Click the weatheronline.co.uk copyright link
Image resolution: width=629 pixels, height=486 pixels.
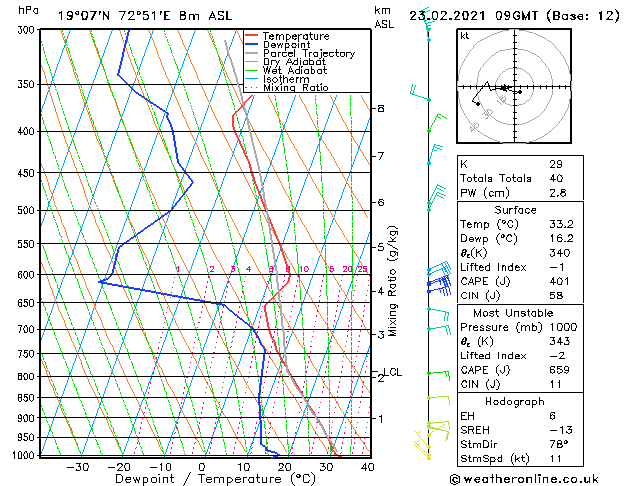pyautogui.click(x=524, y=479)
